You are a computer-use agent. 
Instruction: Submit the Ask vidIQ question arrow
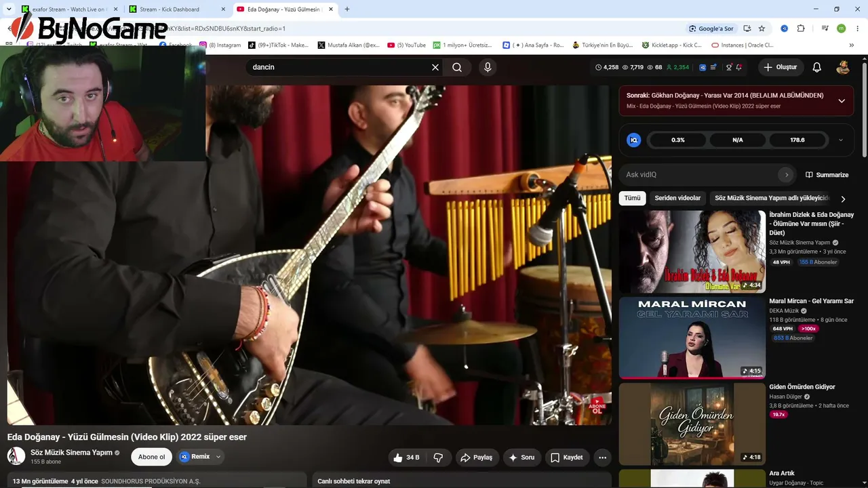click(787, 175)
